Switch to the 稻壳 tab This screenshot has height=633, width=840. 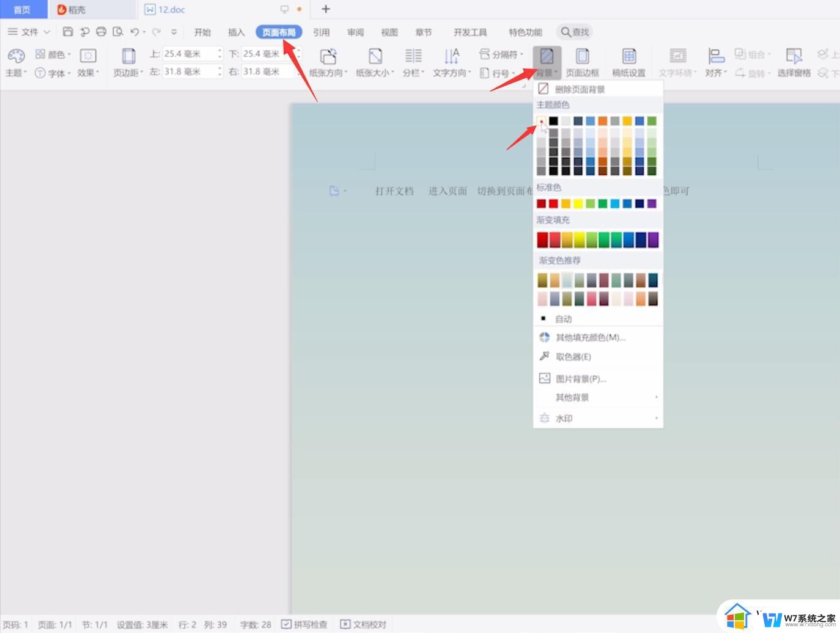(x=92, y=9)
